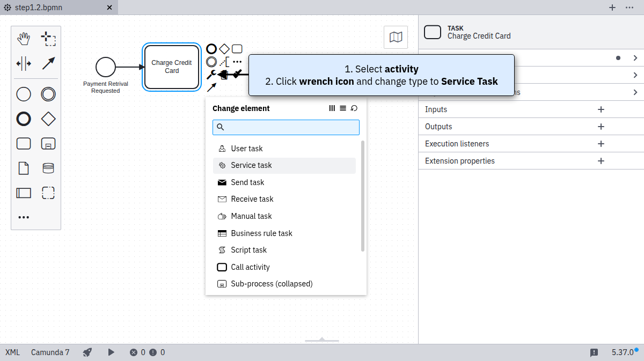The image size is (644, 361).
Task: Select the hand tool in palette
Action: (x=24, y=39)
